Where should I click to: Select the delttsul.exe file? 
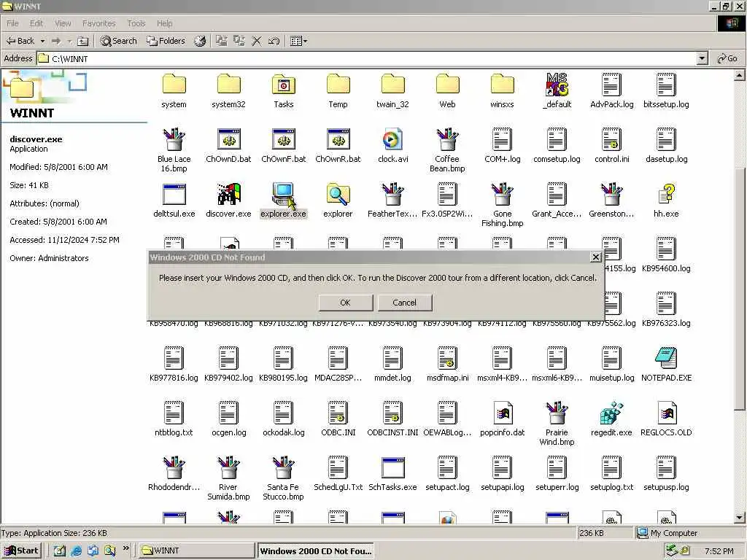pos(174,201)
